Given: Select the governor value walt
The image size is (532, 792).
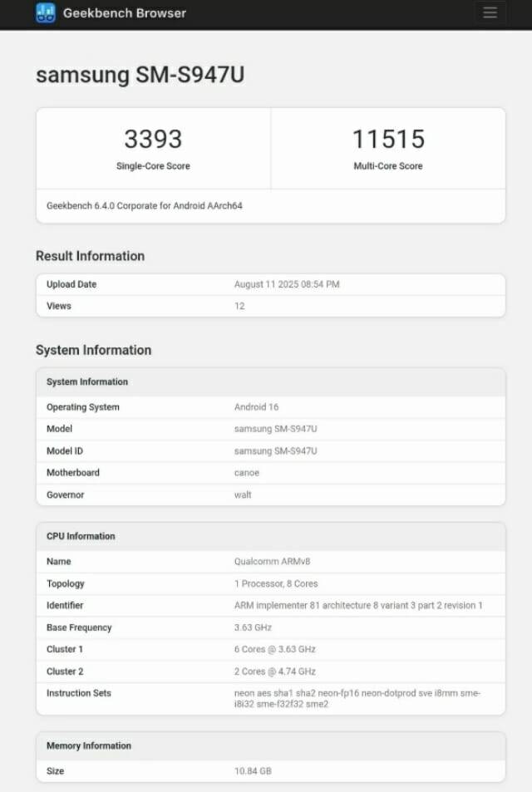Looking at the screenshot, I should click(243, 495).
